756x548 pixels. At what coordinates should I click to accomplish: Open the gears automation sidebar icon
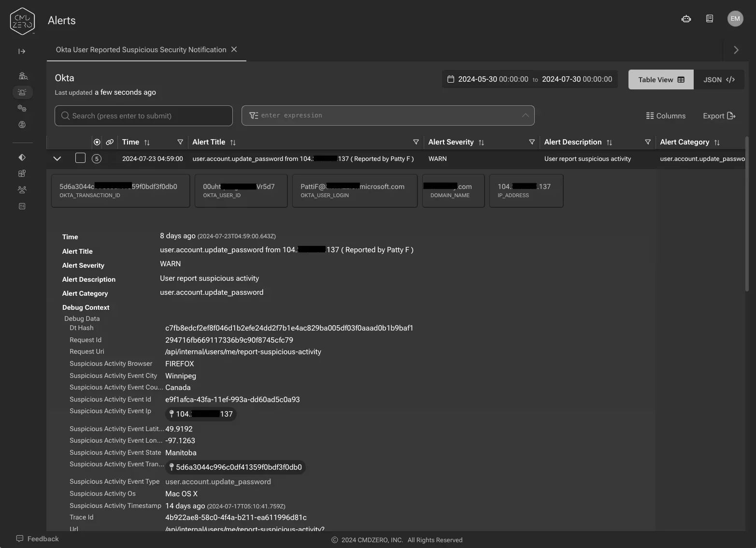(22, 108)
